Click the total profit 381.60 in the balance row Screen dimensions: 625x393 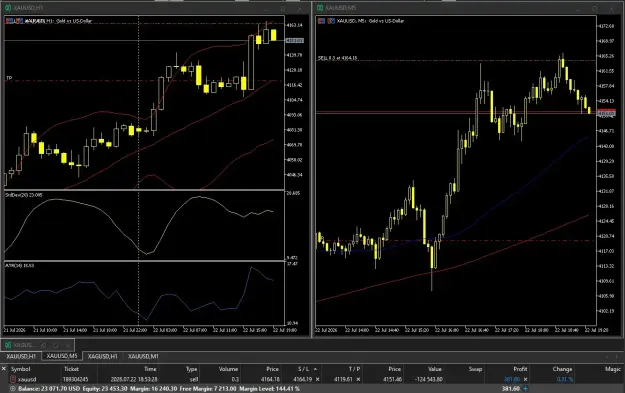pos(511,388)
